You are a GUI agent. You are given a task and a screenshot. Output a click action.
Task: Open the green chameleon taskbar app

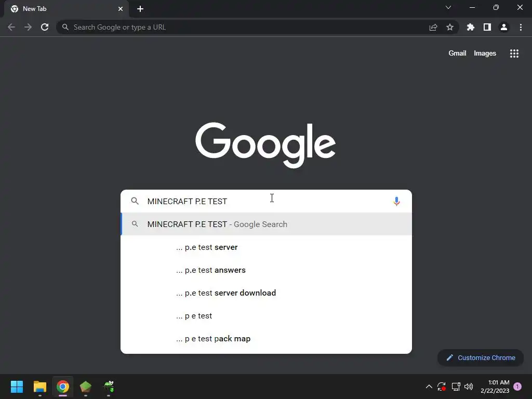tap(109, 387)
